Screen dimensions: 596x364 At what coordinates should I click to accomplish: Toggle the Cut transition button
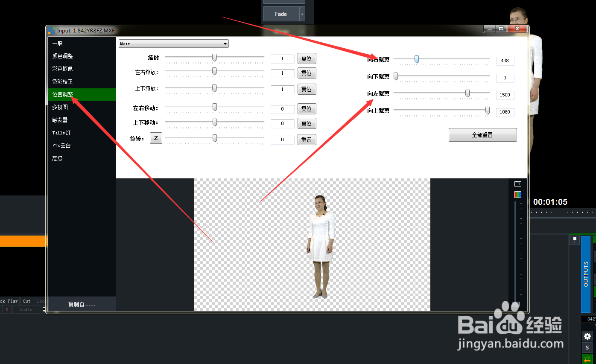26,301
